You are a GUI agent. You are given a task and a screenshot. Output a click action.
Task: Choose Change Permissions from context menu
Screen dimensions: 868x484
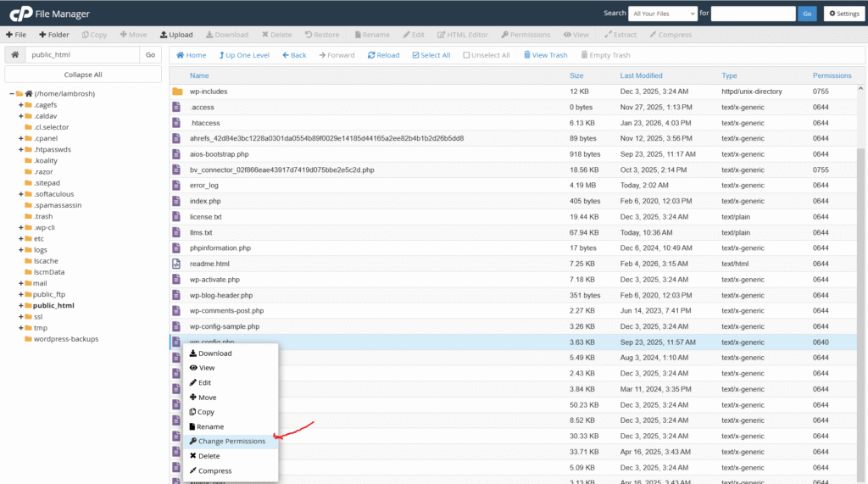(x=231, y=442)
